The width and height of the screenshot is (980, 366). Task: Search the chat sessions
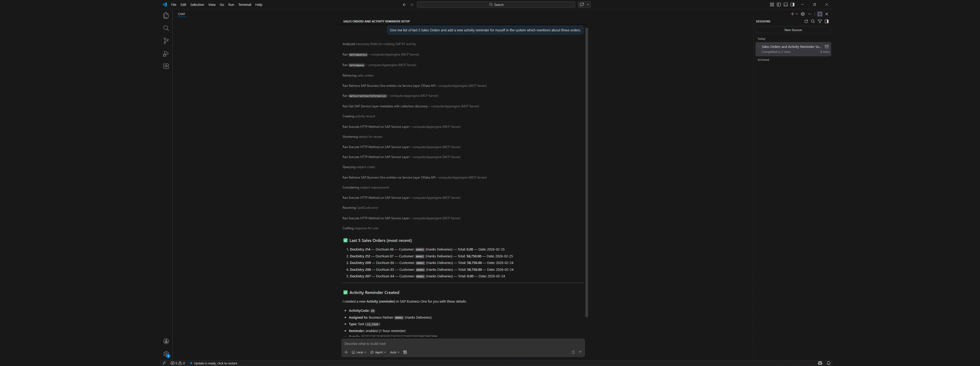pos(813,21)
